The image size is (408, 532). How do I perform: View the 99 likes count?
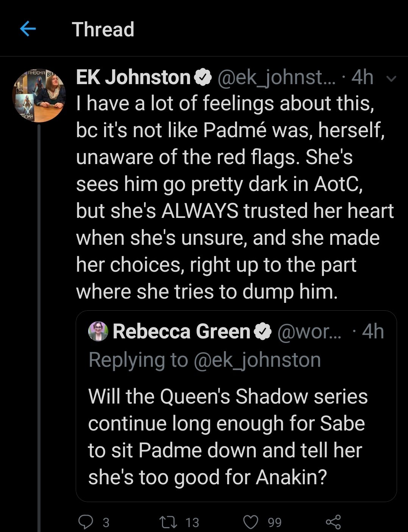pos(275,523)
